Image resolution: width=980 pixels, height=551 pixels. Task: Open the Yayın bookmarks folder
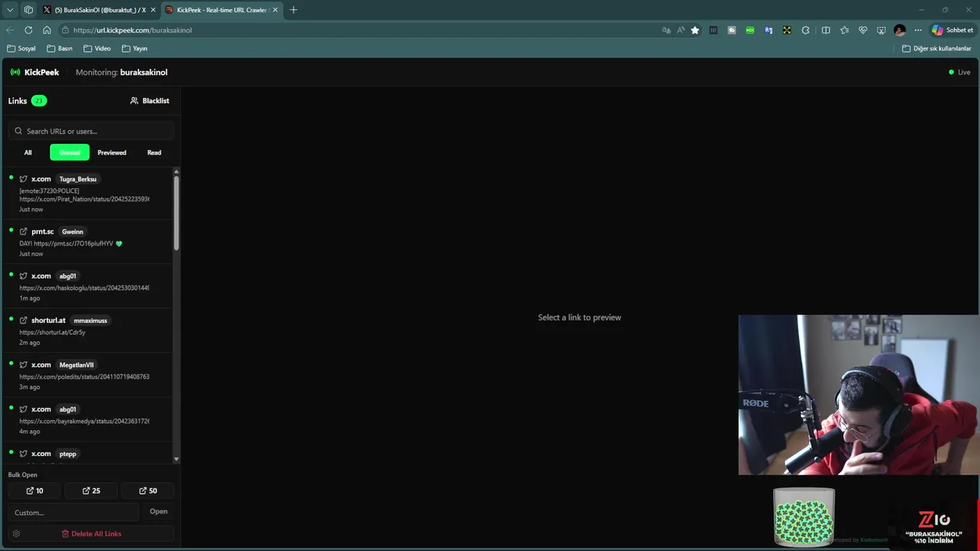[135, 48]
